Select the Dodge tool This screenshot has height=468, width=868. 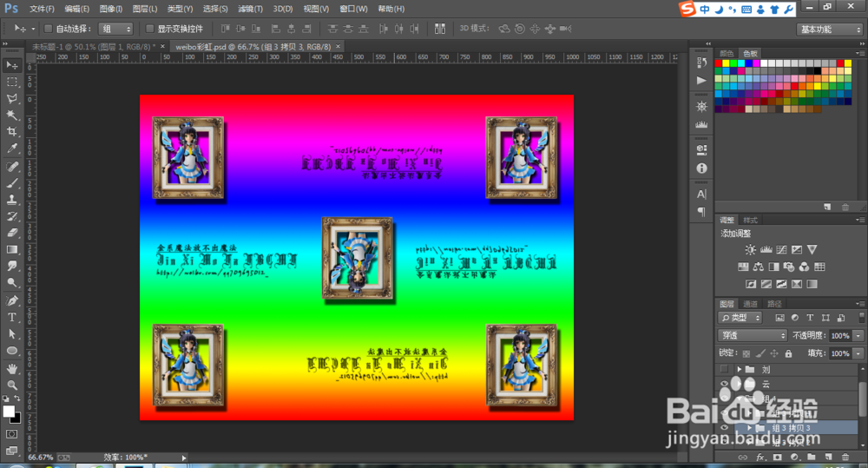(x=11, y=283)
